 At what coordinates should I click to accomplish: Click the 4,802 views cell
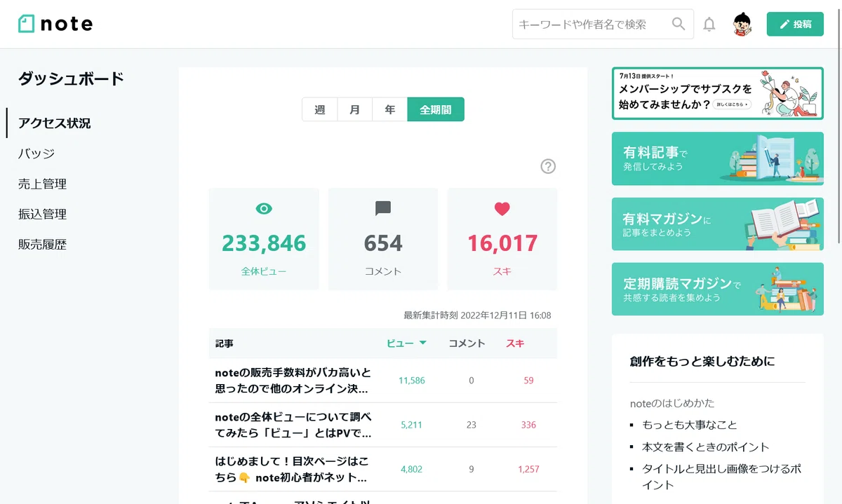coord(412,469)
